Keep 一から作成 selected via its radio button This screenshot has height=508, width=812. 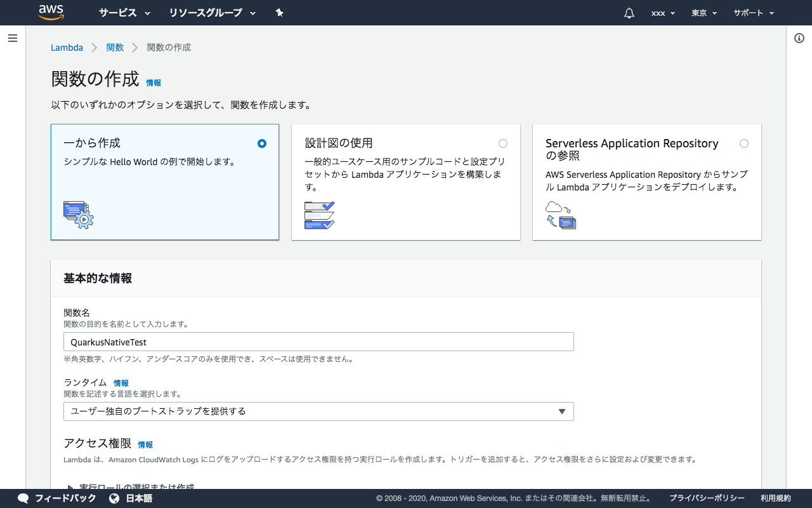click(261, 144)
